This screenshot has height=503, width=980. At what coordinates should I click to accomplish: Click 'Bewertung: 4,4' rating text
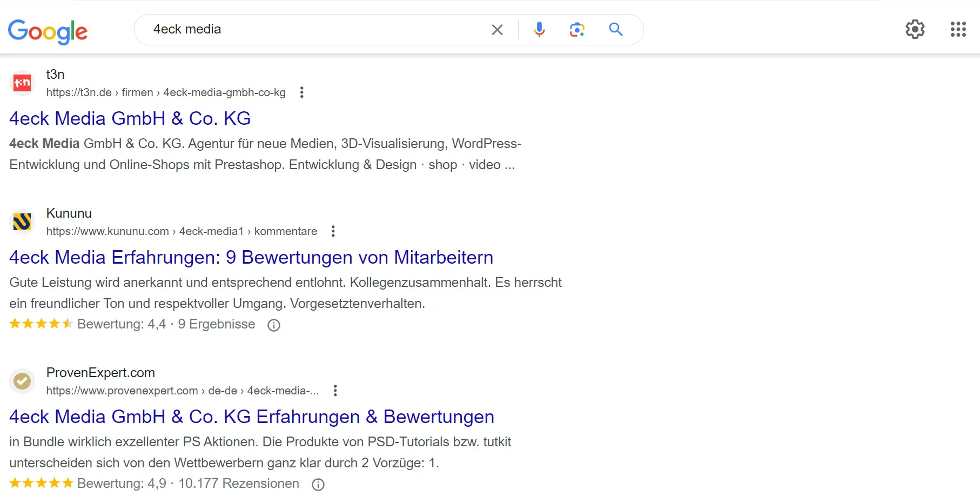pos(122,324)
